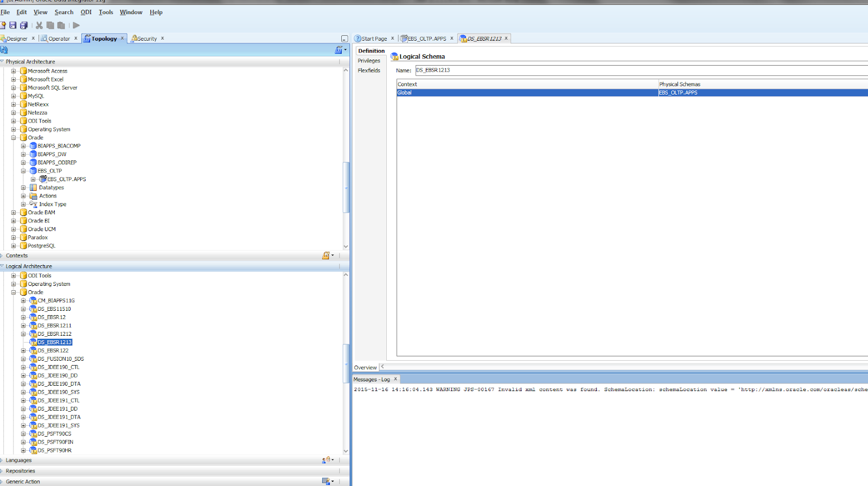The image size is (868, 486).
Task: Click the Logical Architecture vertical scrollbar
Action: (346, 363)
